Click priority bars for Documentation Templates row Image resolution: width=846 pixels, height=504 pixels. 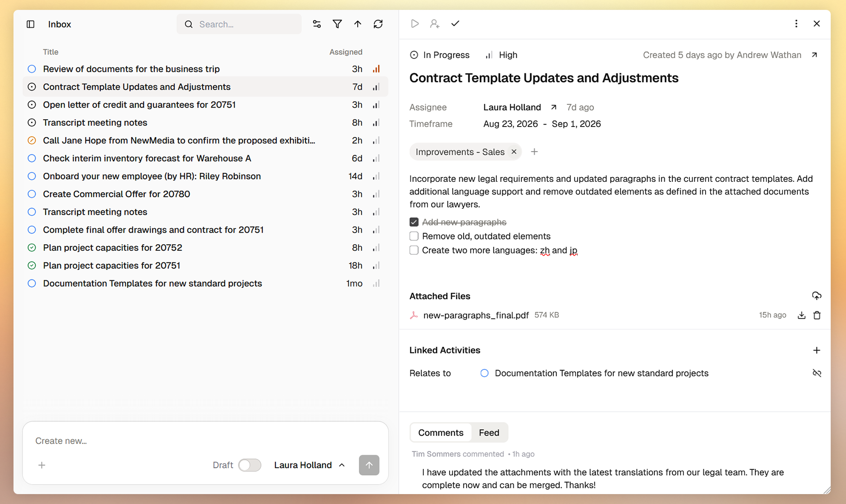pos(376,283)
